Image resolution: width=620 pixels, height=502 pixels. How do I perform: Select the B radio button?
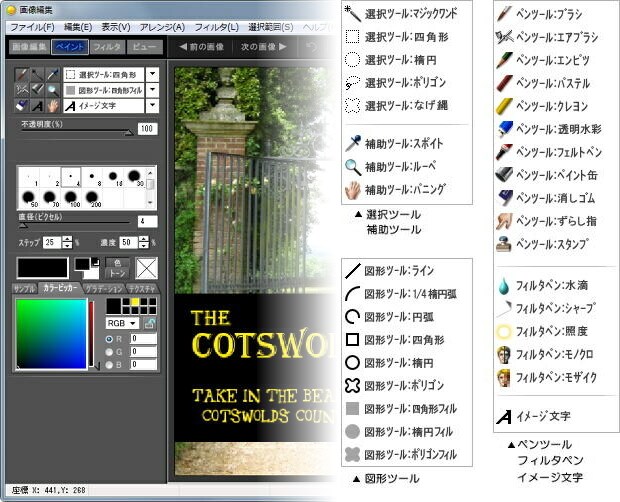point(109,365)
